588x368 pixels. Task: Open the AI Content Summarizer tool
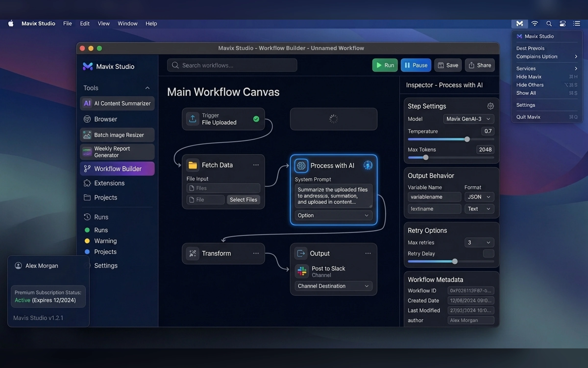pos(117,103)
